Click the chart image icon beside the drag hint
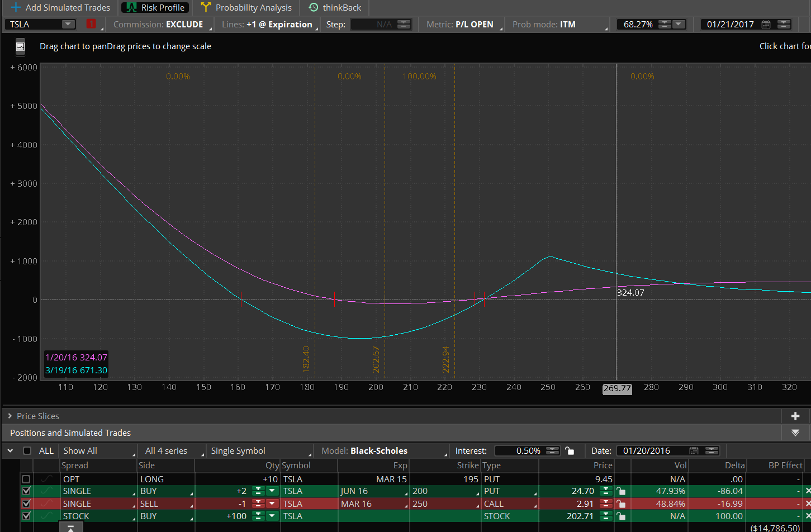The height and width of the screenshot is (532, 811). tap(20, 47)
